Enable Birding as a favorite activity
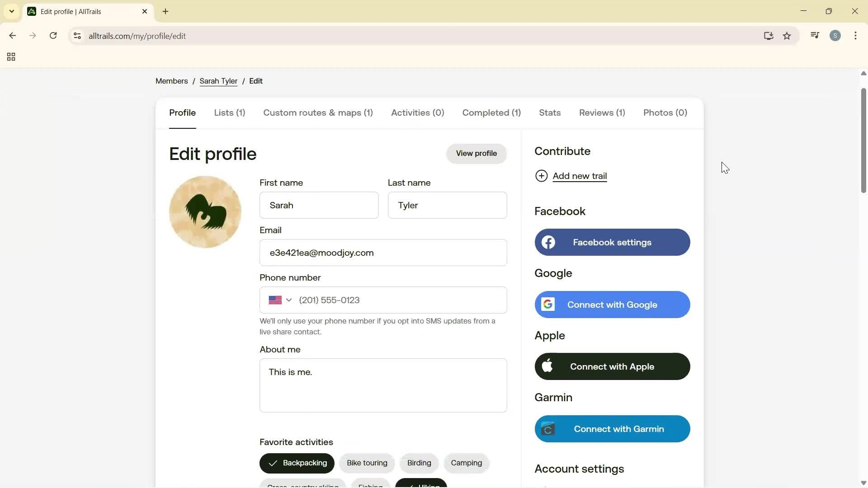The height and width of the screenshot is (488, 868). click(419, 463)
